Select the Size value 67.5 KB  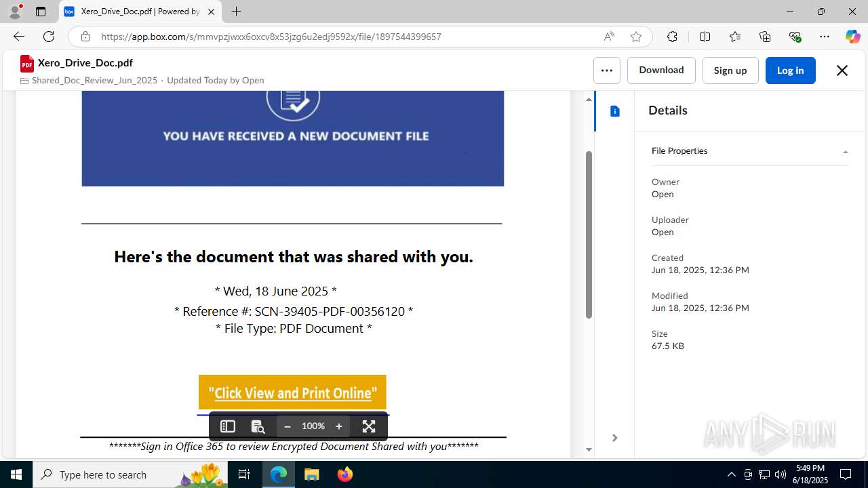coord(668,346)
